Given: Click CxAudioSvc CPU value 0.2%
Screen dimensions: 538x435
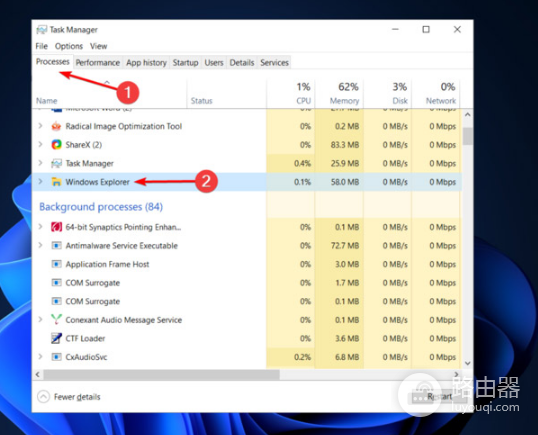Looking at the screenshot, I should coord(302,357).
